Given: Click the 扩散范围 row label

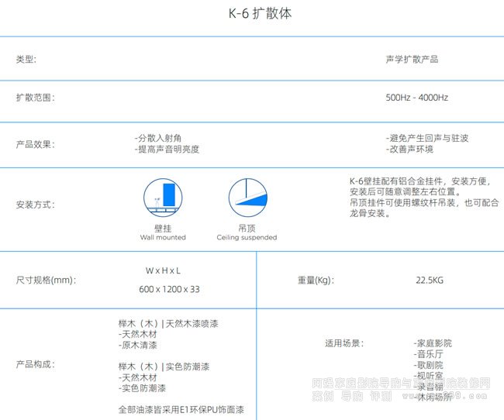Looking at the screenshot, I should click(x=36, y=98).
